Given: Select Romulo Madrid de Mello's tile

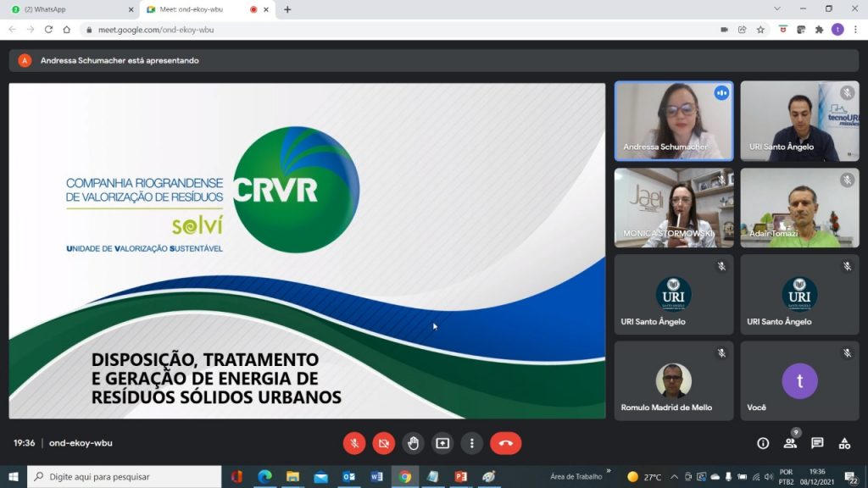Looking at the screenshot, I should [x=674, y=380].
